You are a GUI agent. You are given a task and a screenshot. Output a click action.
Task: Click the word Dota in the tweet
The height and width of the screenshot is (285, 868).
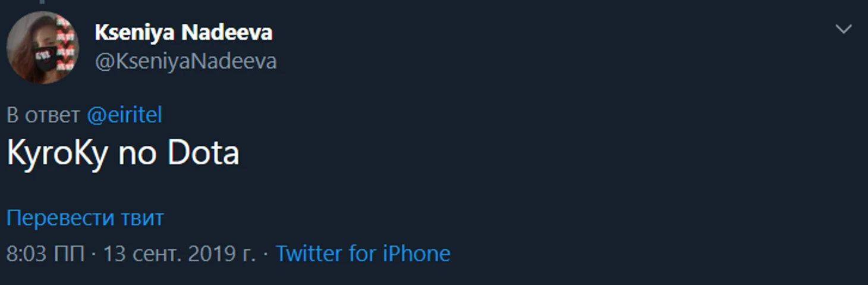pyautogui.click(x=203, y=154)
